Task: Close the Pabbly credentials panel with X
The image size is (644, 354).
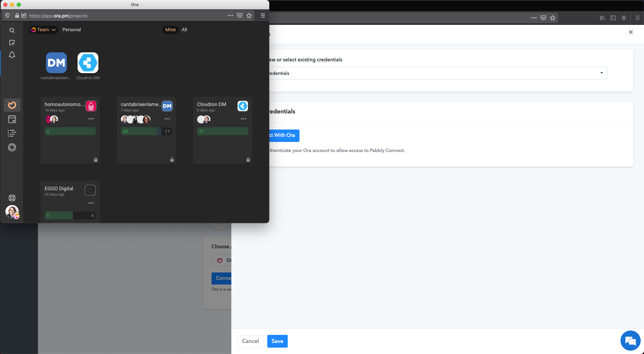Action: [631, 32]
